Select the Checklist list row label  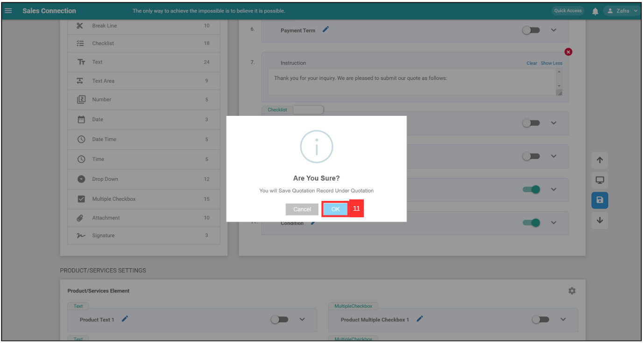(x=103, y=43)
